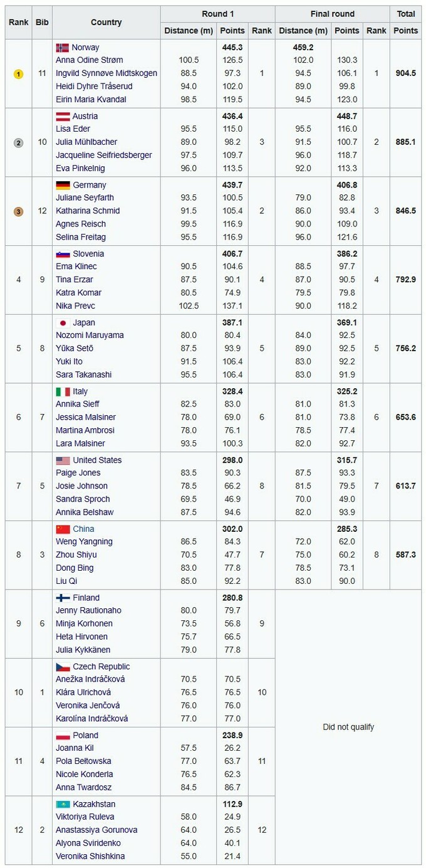Image resolution: width=426 pixels, height=868 pixels.
Task: Click the Final round column header
Action: click(332, 14)
